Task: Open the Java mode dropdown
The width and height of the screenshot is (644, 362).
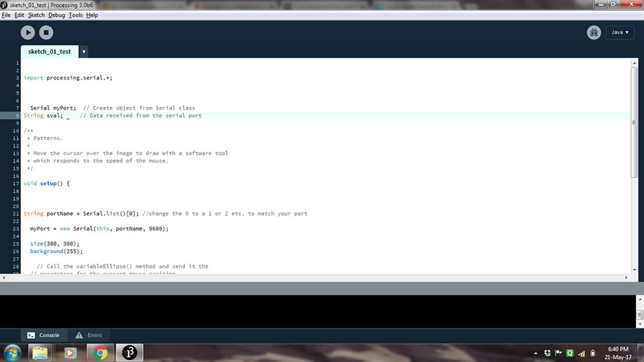Action: click(619, 33)
